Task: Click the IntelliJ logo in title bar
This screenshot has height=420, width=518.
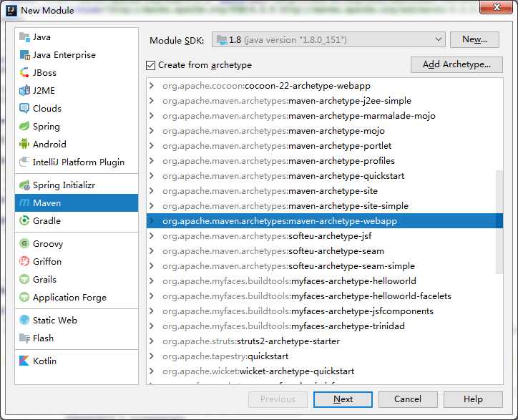Action: point(11,10)
